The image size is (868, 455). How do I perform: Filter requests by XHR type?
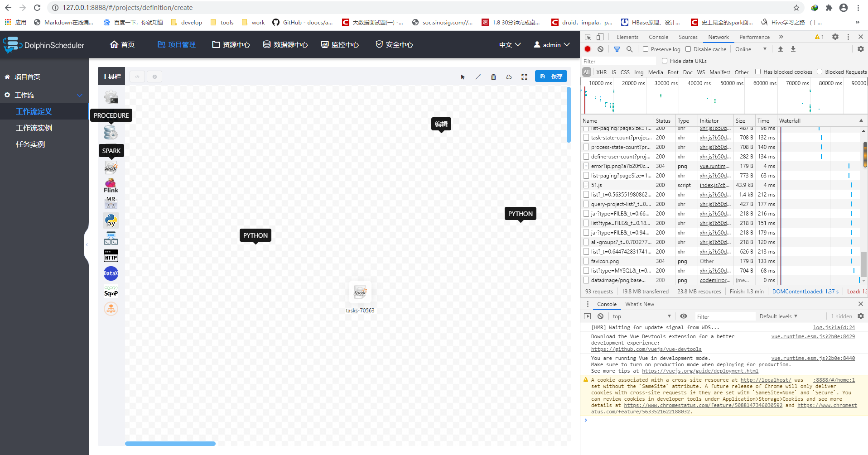601,72
